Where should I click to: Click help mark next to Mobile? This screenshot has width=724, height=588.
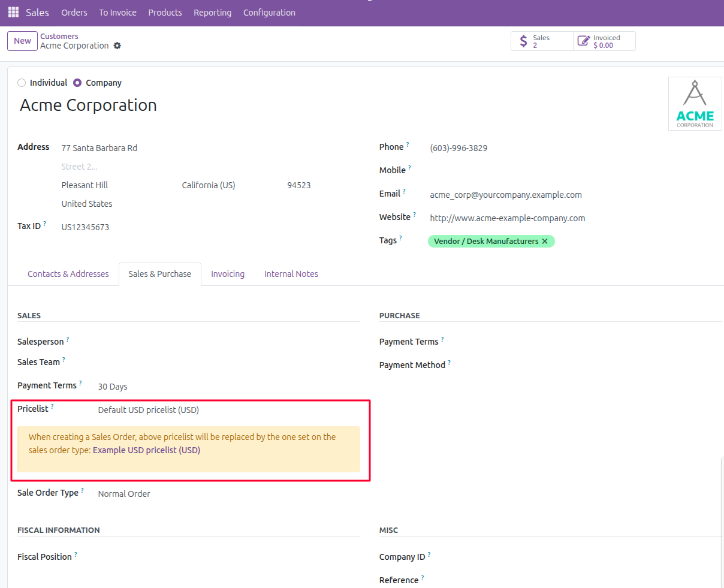click(x=410, y=168)
